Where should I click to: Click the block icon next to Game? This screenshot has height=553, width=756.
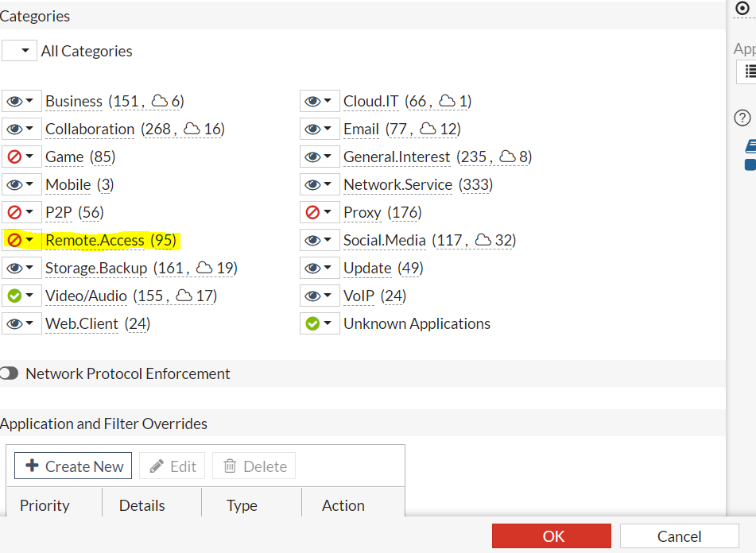point(14,157)
